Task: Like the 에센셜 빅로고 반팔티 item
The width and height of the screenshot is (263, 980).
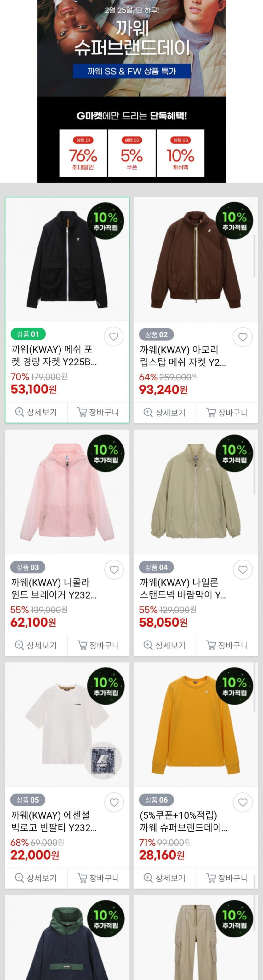Action: point(114,802)
